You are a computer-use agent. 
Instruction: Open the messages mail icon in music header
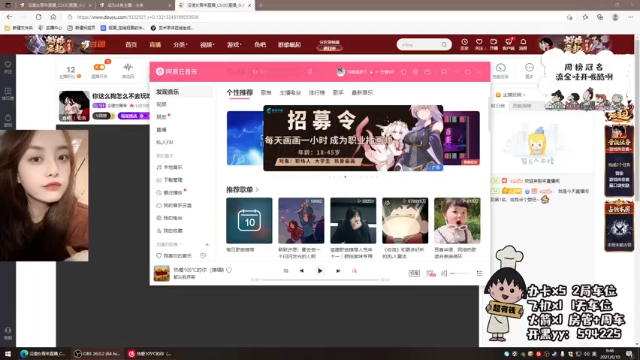(427, 72)
